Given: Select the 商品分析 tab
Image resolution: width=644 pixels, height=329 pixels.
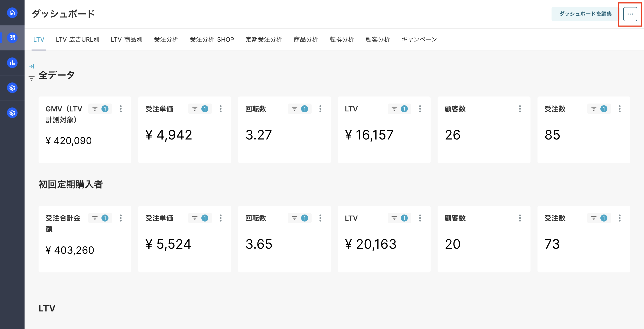Looking at the screenshot, I should click(x=306, y=39).
